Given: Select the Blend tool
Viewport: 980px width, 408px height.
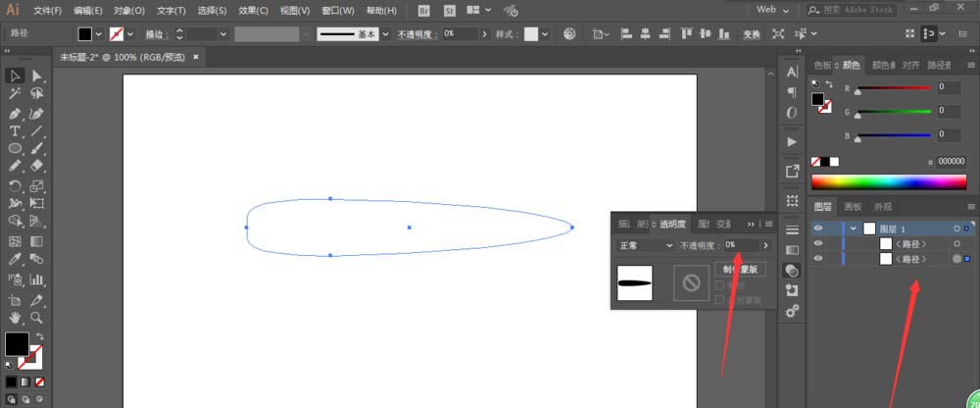Looking at the screenshot, I should (x=37, y=259).
